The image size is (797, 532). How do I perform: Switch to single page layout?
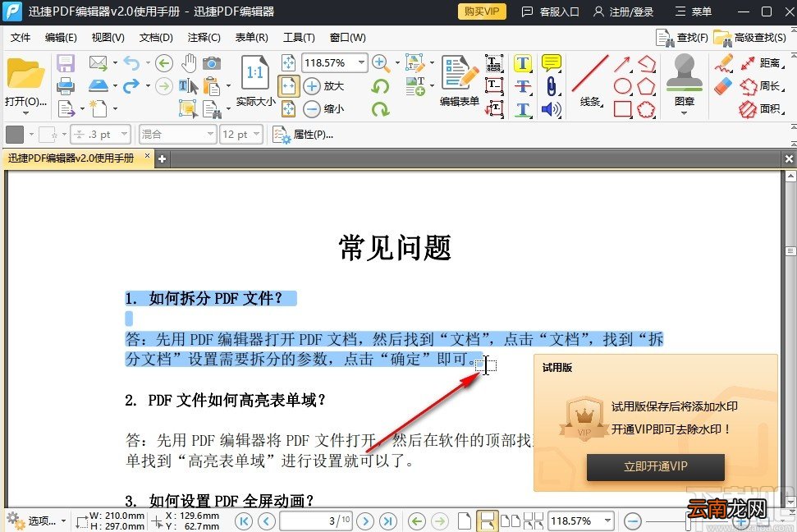[464, 521]
